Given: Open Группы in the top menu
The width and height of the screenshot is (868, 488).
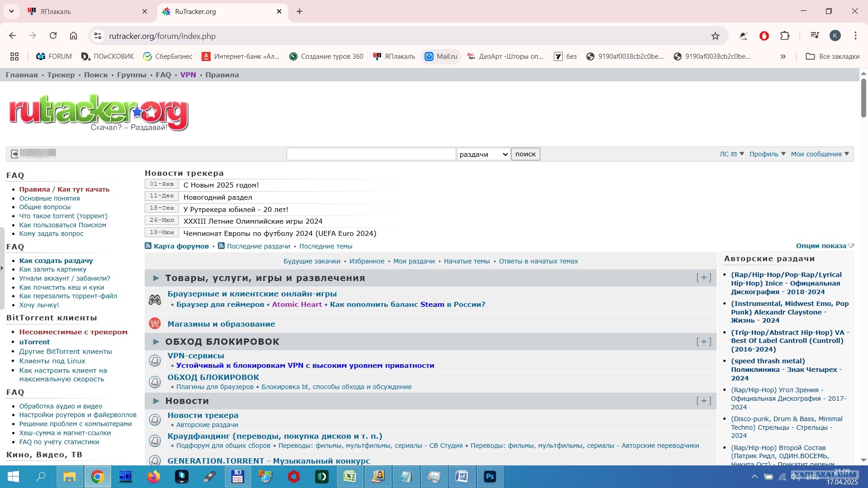Looking at the screenshot, I should (x=132, y=75).
